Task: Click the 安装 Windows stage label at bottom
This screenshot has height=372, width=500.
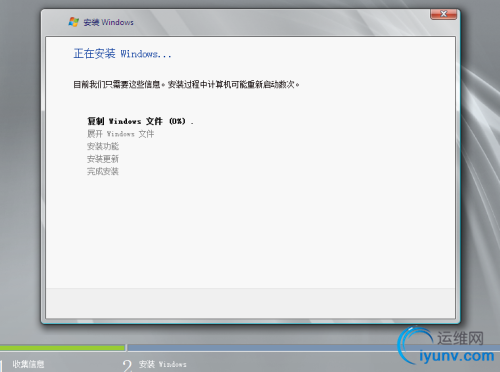Action: pos(163,364)
